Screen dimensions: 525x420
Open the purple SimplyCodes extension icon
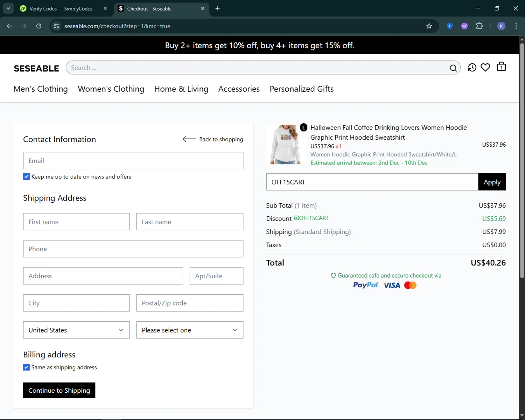coord(464,26)
